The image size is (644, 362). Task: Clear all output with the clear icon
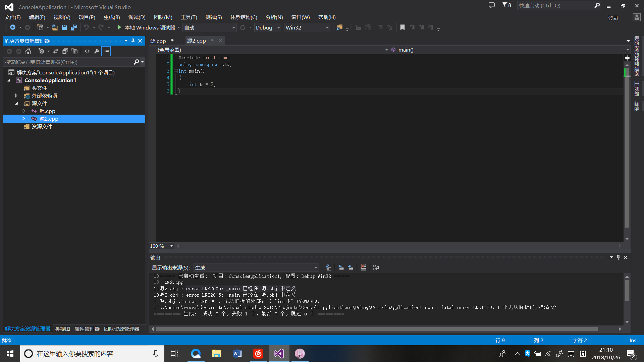pos(363,267)
